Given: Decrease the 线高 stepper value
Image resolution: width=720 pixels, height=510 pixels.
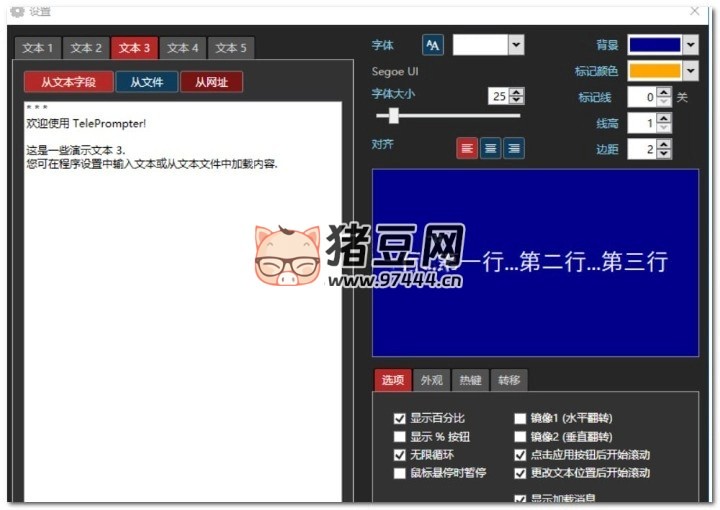Looking at the screenshot, I should [x=664, y=128].
